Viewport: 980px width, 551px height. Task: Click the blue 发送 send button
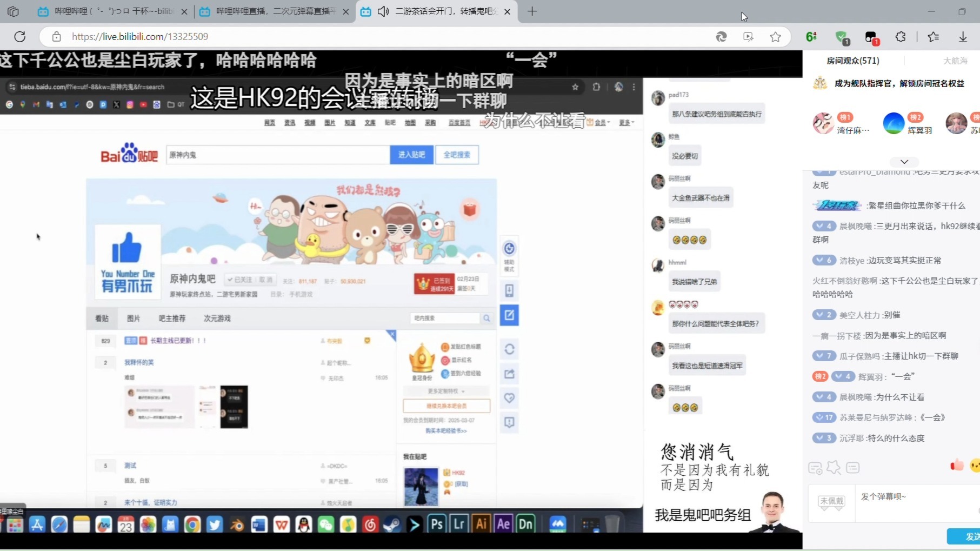970,536
